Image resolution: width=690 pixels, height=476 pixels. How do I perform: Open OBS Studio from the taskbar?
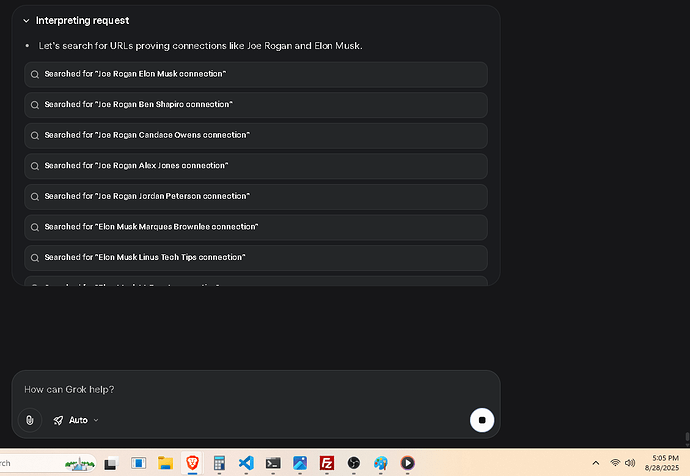click(353, 463)
